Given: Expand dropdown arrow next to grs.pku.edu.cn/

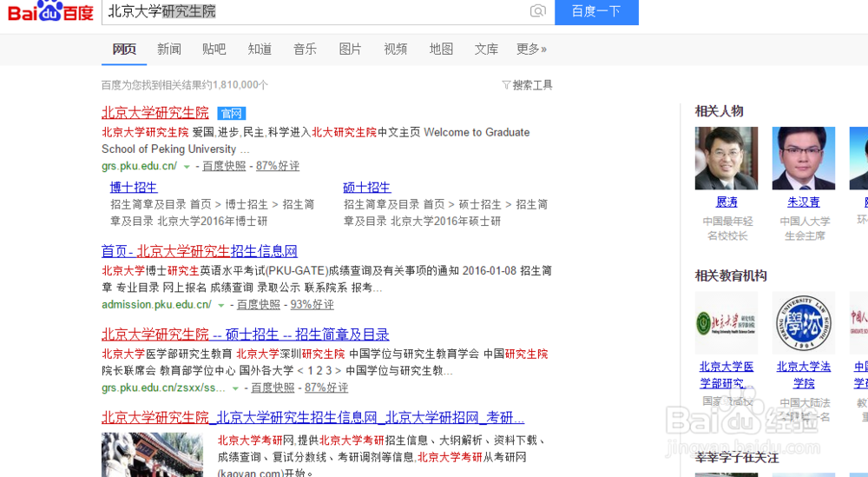Looking at the screenshot, I should [187, 166].
